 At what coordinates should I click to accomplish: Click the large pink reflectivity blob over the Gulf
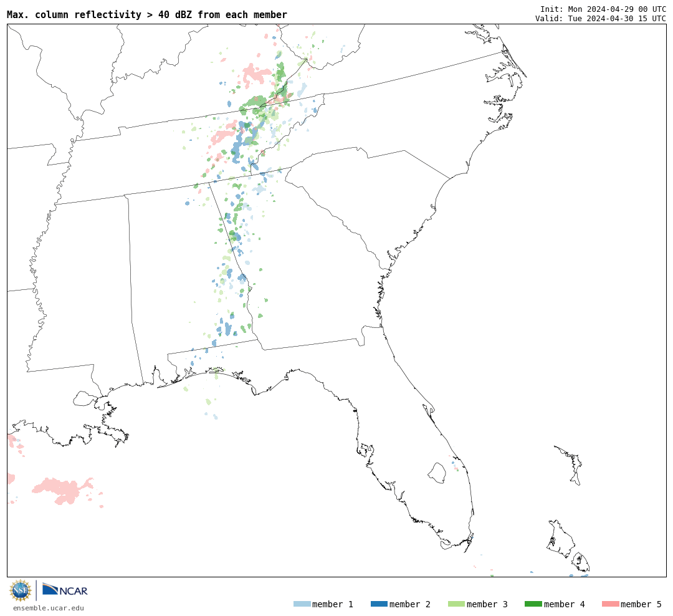[63, 491]
